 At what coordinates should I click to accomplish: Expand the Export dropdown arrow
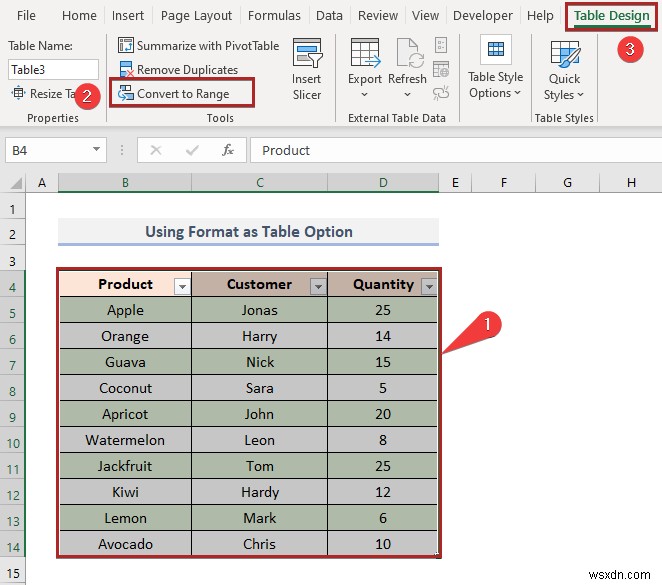(364, 95)
